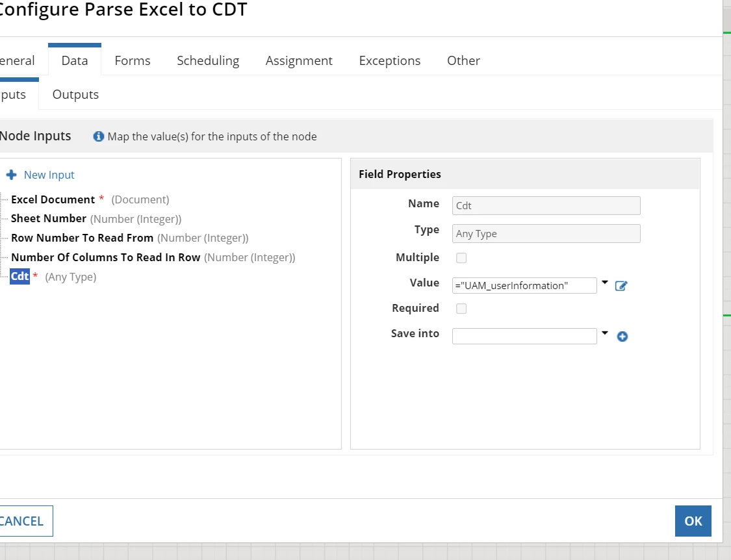Viewport: 731px width, 560px height.
Task: Select the Cdt input node
Action: (x=19, y=277)
